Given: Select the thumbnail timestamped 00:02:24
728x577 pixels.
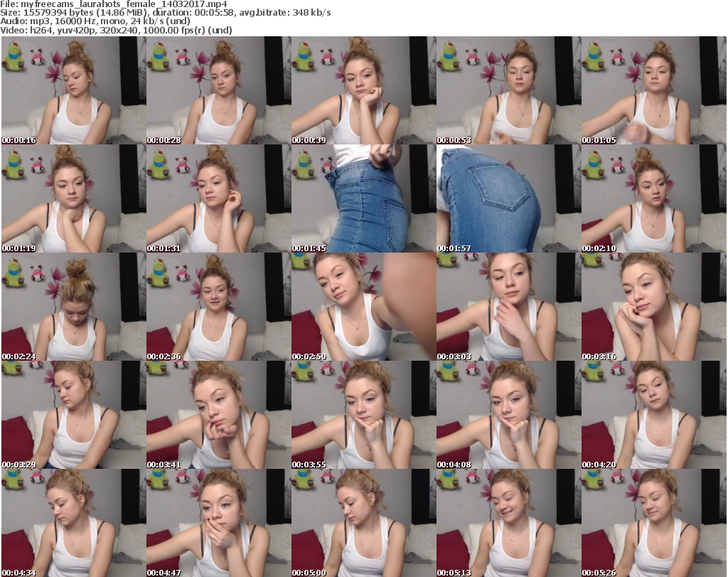Looking at the screenshot, I should tap(74, 307).
